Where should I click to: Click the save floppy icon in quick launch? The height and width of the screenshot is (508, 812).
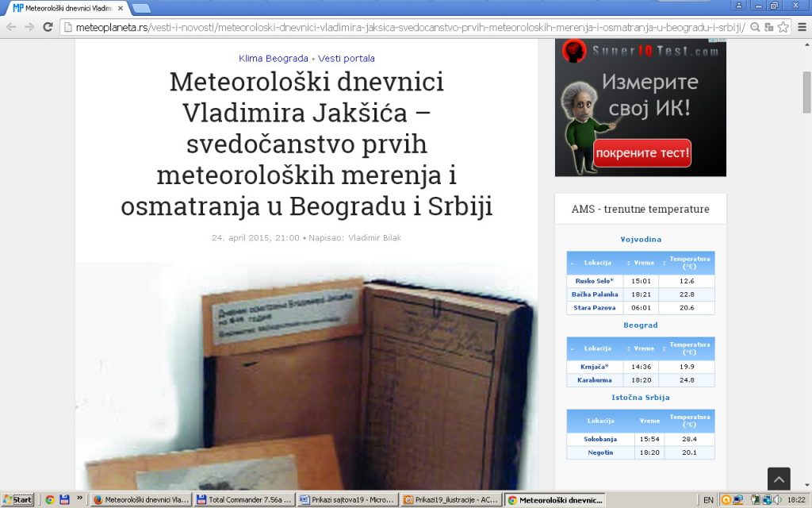coord(64,499)
